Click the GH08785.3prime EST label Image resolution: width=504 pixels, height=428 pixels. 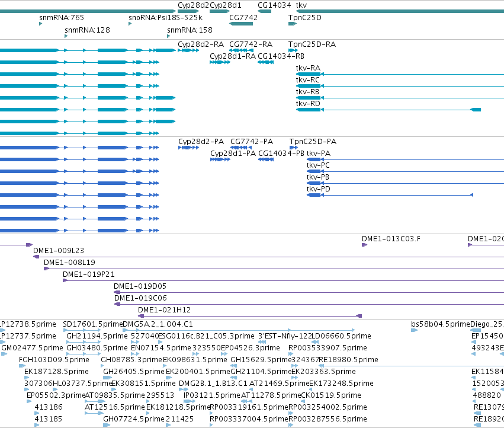pos(131,360)
